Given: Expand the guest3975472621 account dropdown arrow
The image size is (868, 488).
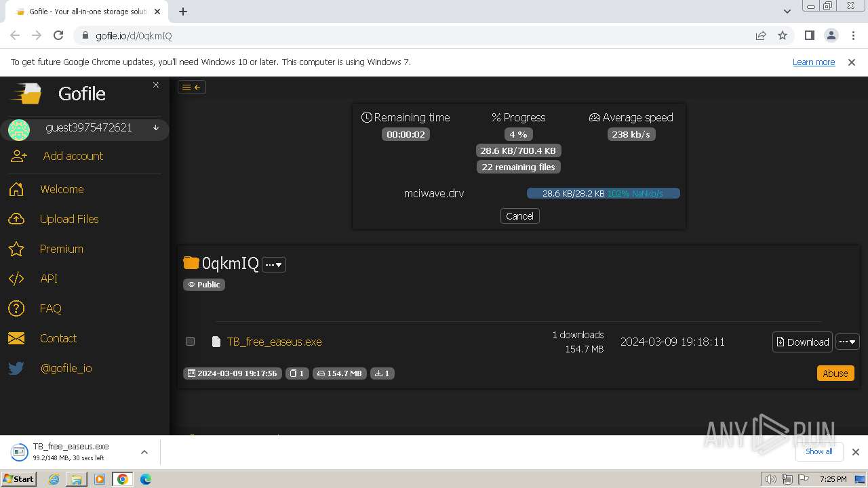Looking at the screenshot, I should coord(156,128).
